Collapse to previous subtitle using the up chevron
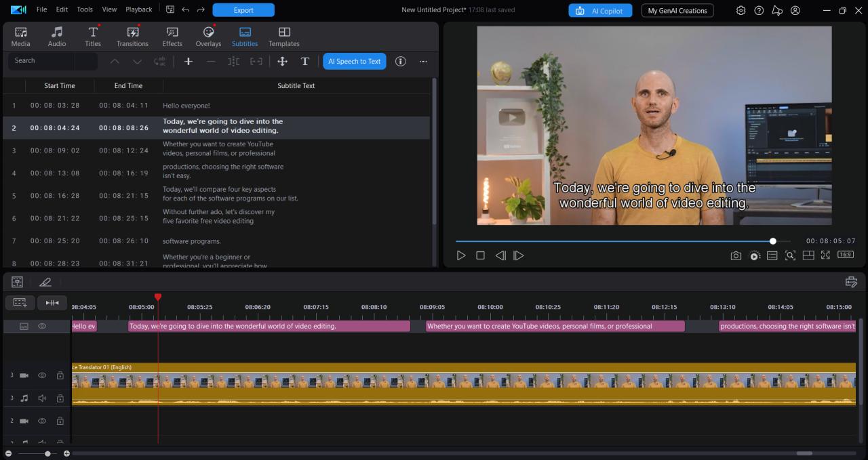Screen dimensions: 868x460 tap(115, 61)
